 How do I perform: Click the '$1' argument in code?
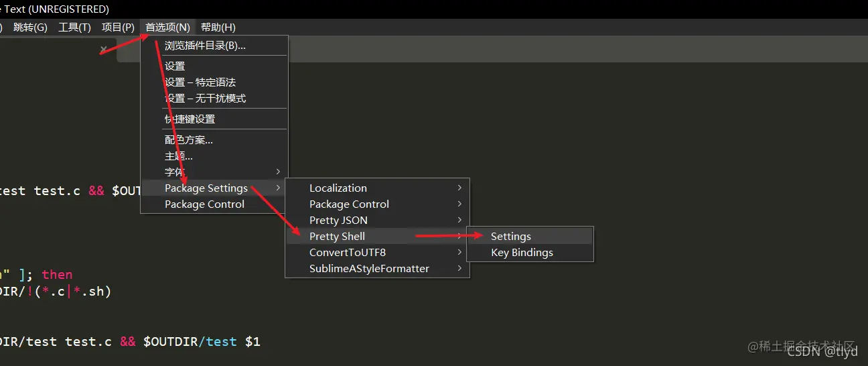coord(252,341)
